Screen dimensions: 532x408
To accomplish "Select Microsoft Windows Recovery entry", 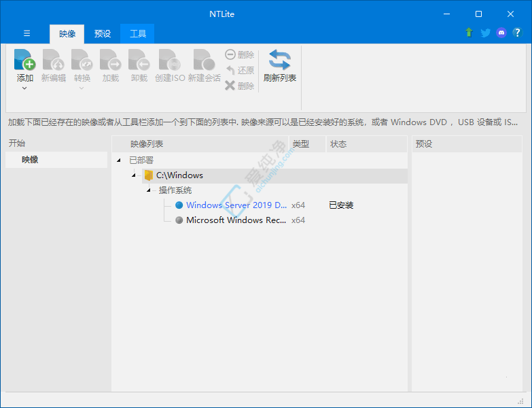I will tap(236, 220).
